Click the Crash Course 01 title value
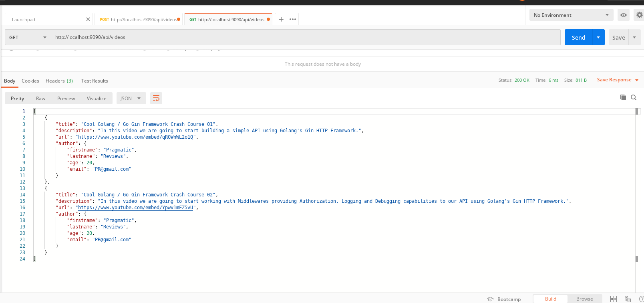 coord(149,124)
